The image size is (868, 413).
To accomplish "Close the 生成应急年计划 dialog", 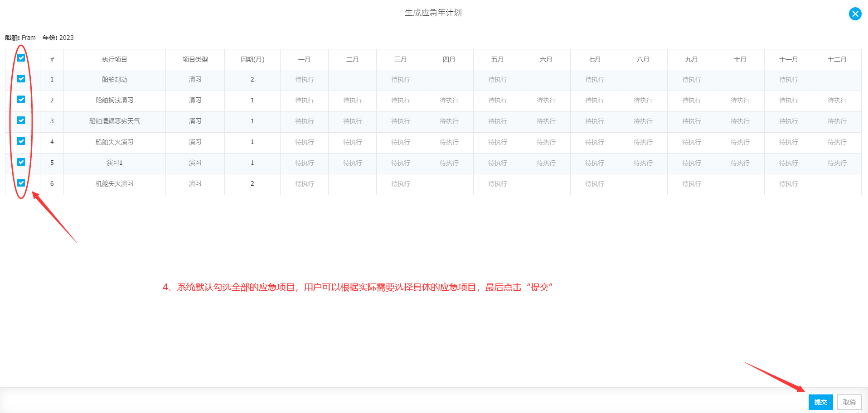I will click(855, 14).
